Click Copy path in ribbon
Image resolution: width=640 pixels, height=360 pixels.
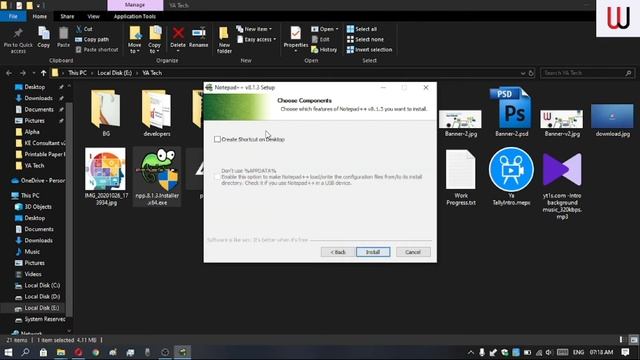(92, 39)
